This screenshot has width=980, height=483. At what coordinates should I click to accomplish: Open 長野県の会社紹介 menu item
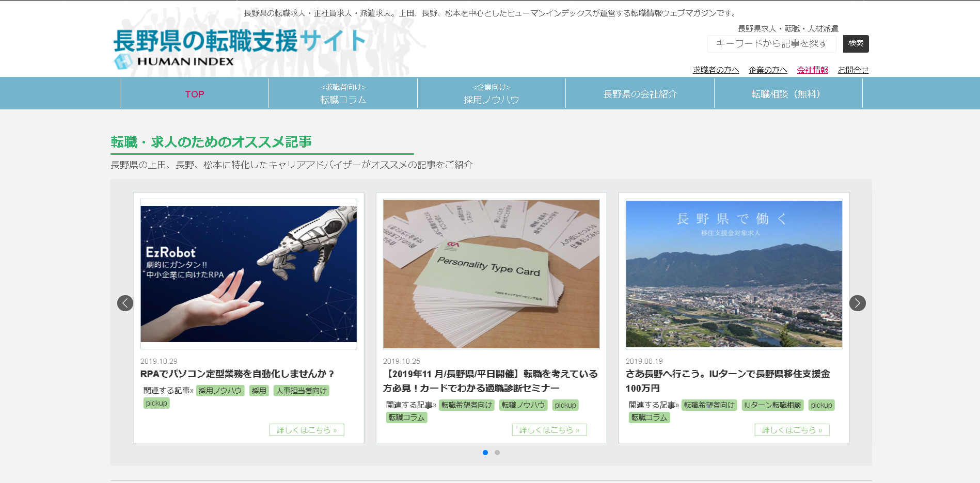[640, 94]
